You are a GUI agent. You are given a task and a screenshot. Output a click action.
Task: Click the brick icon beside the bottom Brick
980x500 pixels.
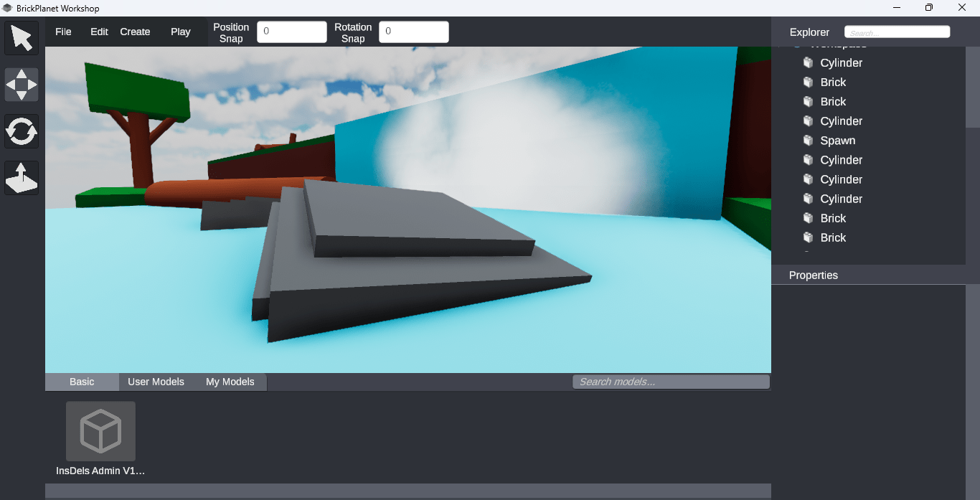[x=808, y=237]
